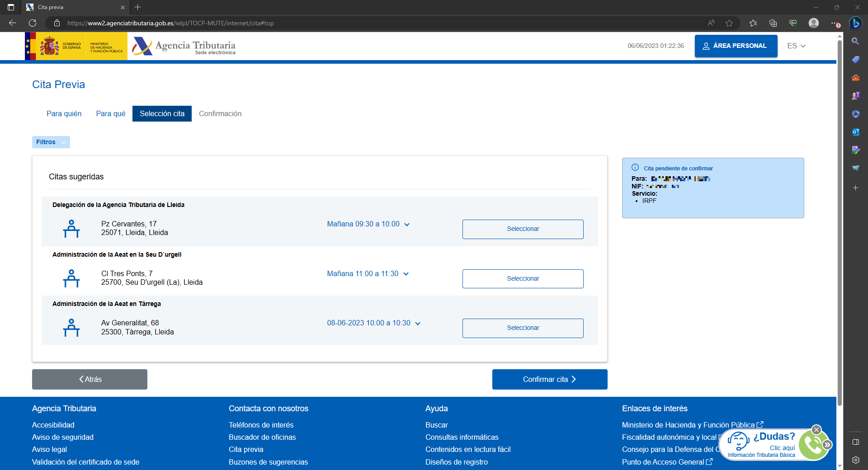Image resolution: width=868 pixels, height=470 pixels.
Task: Expand time slot Mañana 11:00 a 11:30
Action: point(368,274)
